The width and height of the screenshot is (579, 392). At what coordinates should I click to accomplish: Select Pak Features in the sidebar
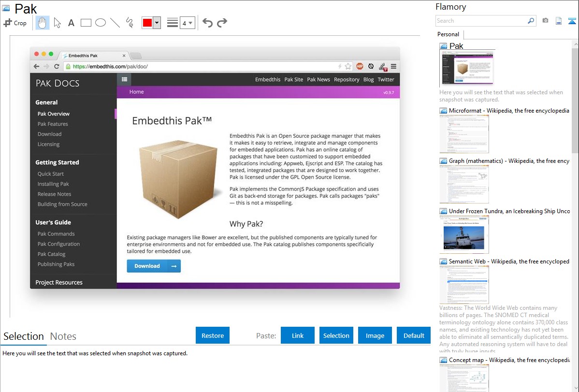(52, 124)
